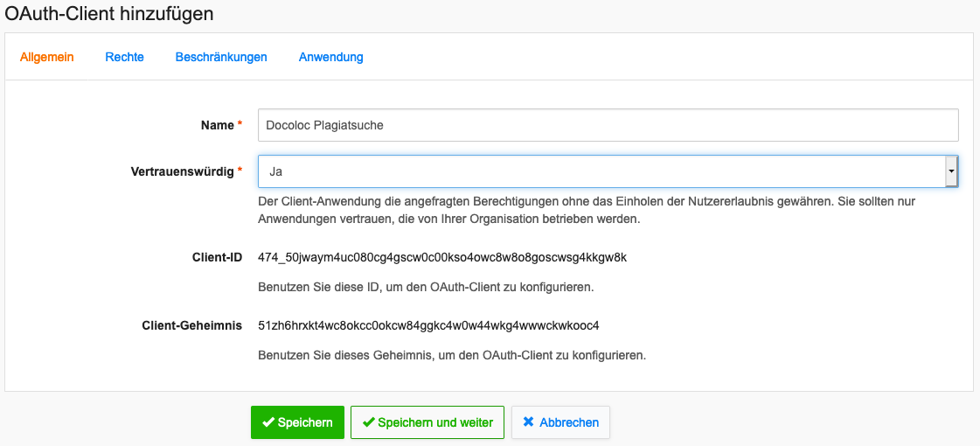Cancel with the Abbrechen button
This screenshot has width=980, height=446.
pos(560,422)
